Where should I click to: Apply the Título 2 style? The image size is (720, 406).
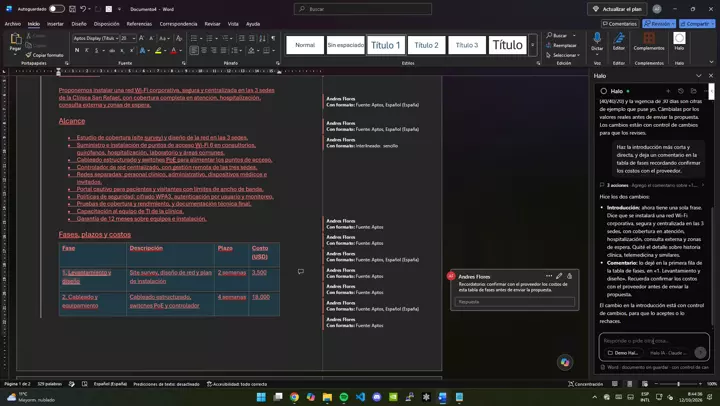(427, 45)
